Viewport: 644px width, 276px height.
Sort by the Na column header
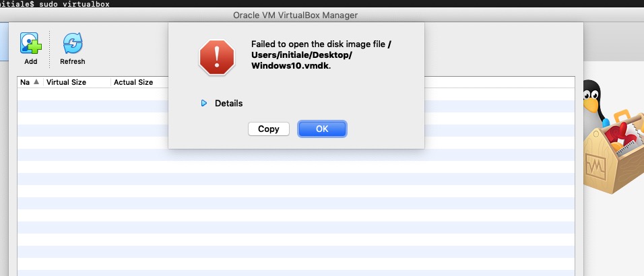[30, 82]
